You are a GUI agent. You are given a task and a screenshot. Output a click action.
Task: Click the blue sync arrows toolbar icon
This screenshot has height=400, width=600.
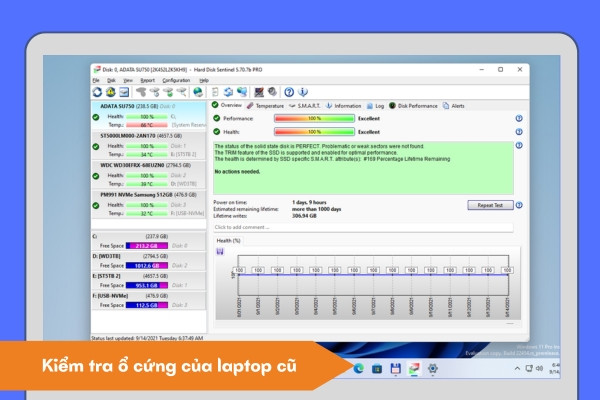(228, 92)
